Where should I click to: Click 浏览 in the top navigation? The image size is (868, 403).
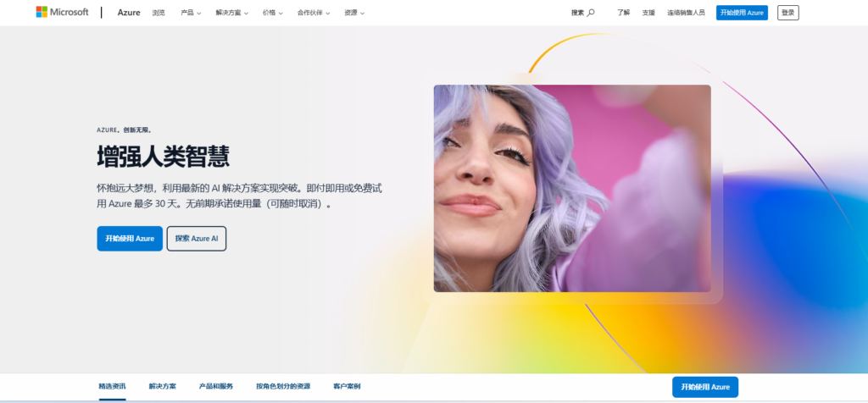(159, 13)
